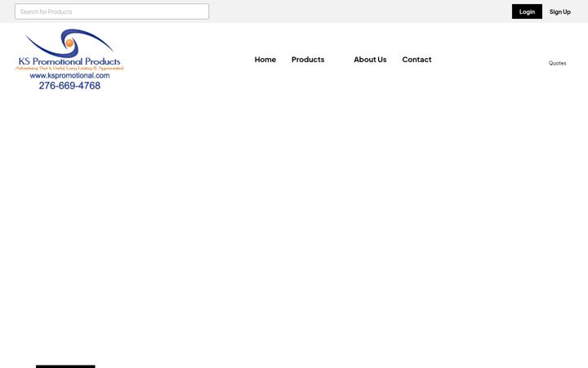The height and width of the screenshot is (368, 588).
Task: Navigate to About Us
Action: click(370, 60)
